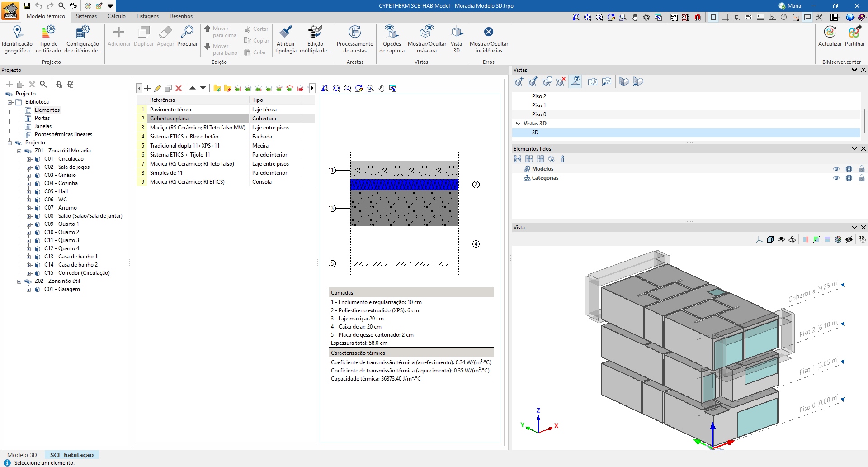This screenshot has width=868, height=467.
Task: Open Processamento de arestas tool
Action: pos(355,32)
